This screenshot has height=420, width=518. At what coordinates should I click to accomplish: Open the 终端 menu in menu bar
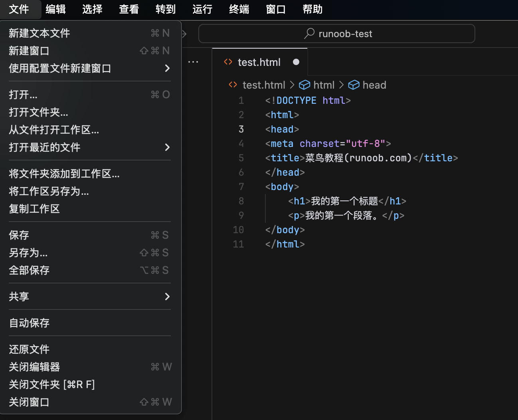[x=239, y=9]
